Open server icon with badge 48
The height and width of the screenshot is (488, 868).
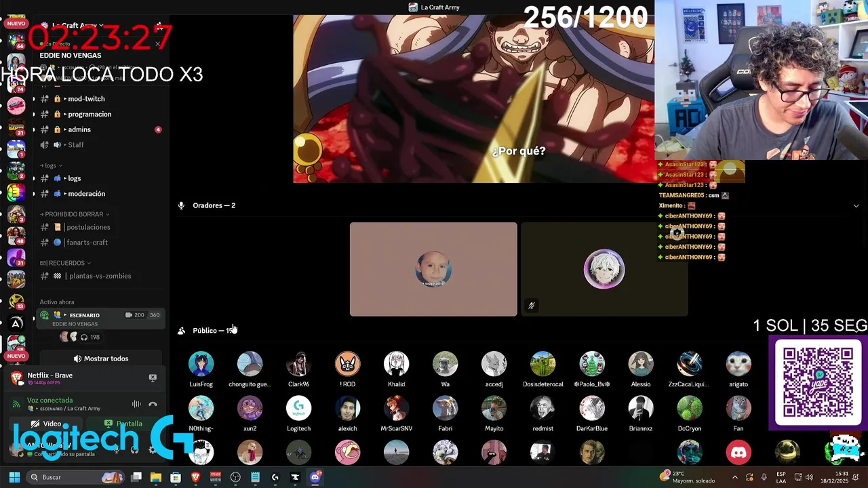16,236
